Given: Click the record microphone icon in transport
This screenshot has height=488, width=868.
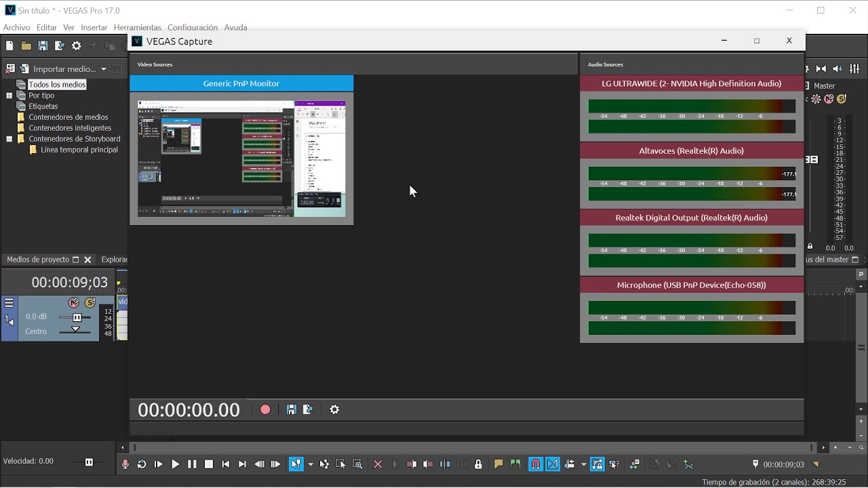Looking at the screenshot, I should coord(125,464).
